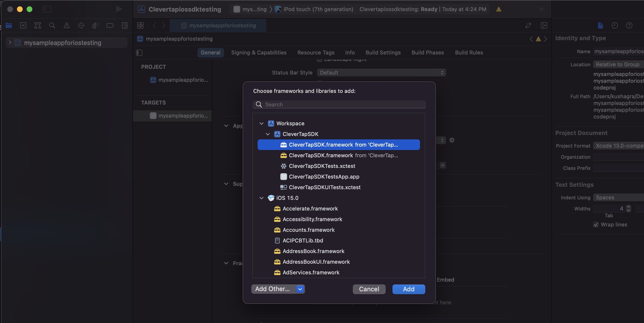The height and width of the screenshot is (323, 644).
Task: Open the Test navigator diamond icon
Action: (x=81, y=25)
